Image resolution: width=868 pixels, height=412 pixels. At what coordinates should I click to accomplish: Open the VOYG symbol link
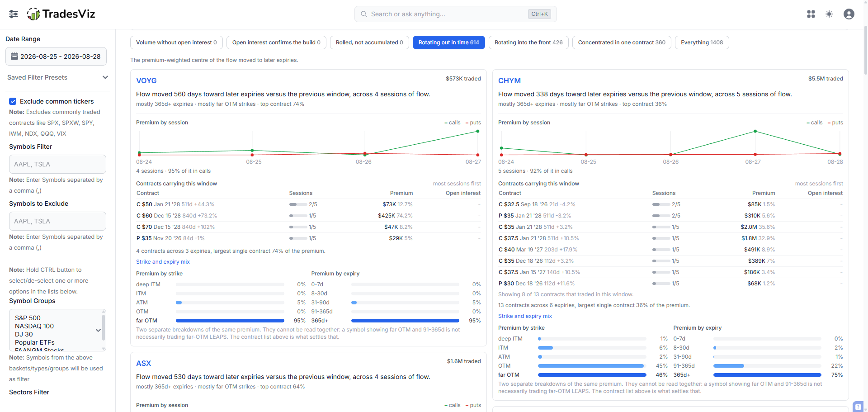click(x=146, y=81)
